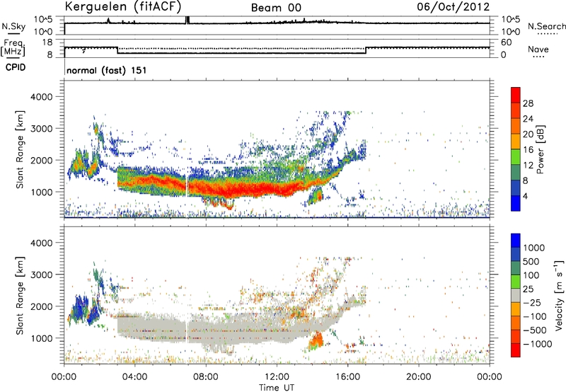Click the 'Power [dB]' color bar label
566x392 pixels.
(x=540, y=149)
